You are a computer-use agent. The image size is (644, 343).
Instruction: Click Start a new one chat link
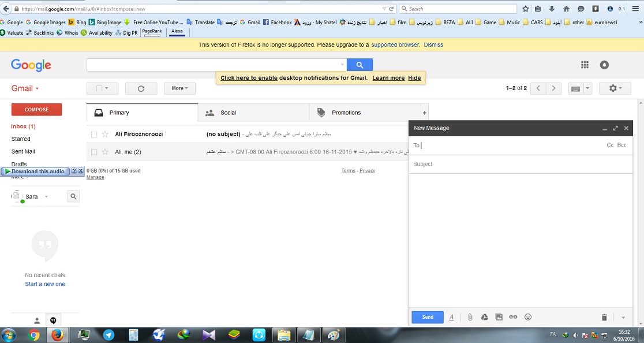[45, 284]
